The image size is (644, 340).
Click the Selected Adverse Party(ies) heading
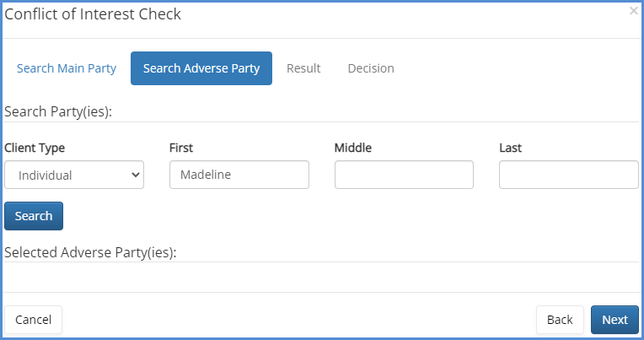point(90,252)
